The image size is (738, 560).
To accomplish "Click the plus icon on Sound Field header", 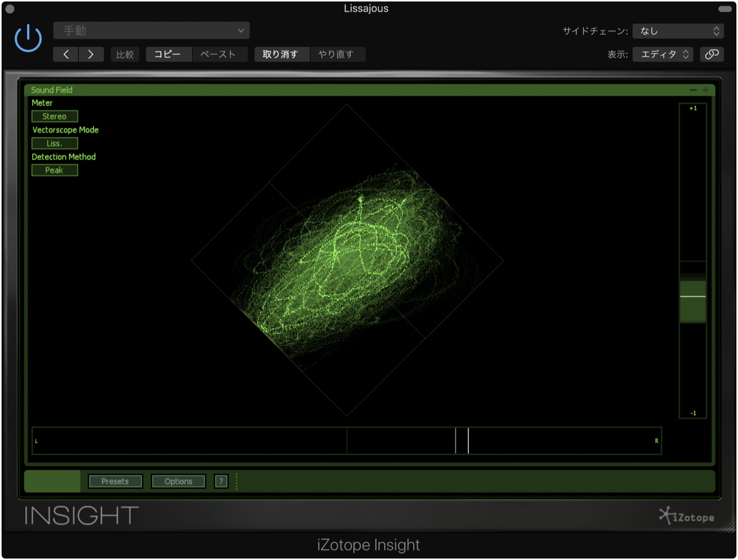I will tap(705, 90).
